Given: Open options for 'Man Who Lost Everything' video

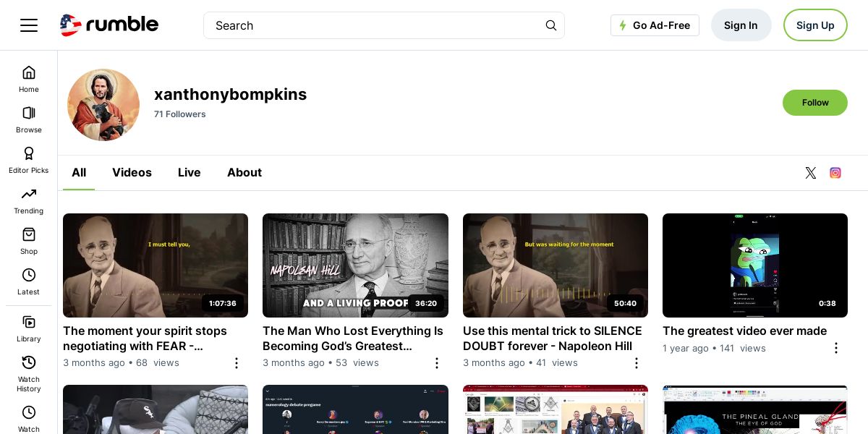Looking at the screenshot, I should pyautogui.click(x=437, y=363).
